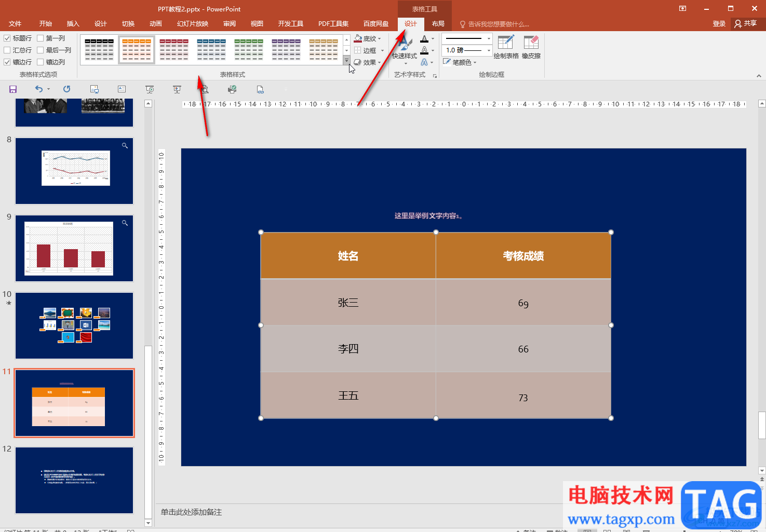
Task: Click the text outline A icon
Action: [x=424, y=50]
